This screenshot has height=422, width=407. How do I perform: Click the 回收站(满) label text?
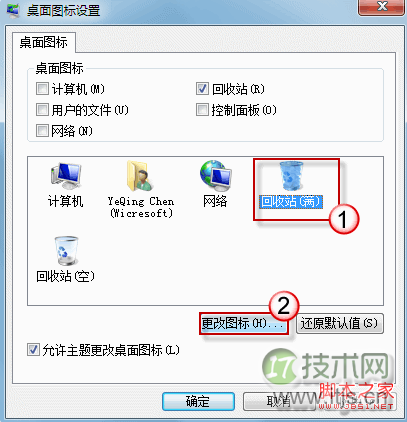291,201
